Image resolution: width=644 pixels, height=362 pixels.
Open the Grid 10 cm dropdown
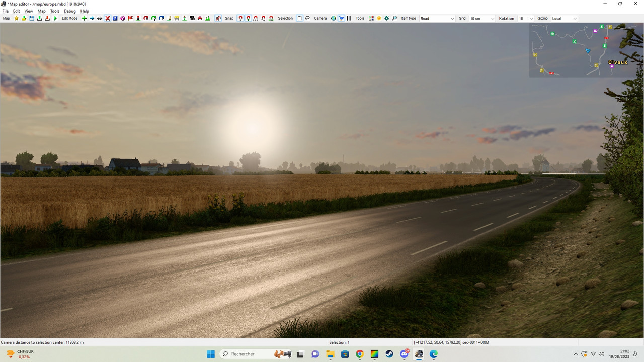click(x=482, y=18)
